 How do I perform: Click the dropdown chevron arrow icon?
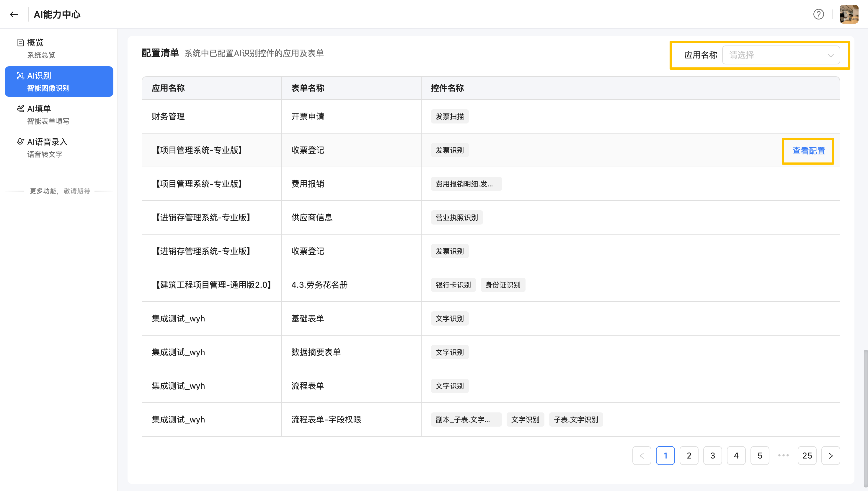[831, 55]
